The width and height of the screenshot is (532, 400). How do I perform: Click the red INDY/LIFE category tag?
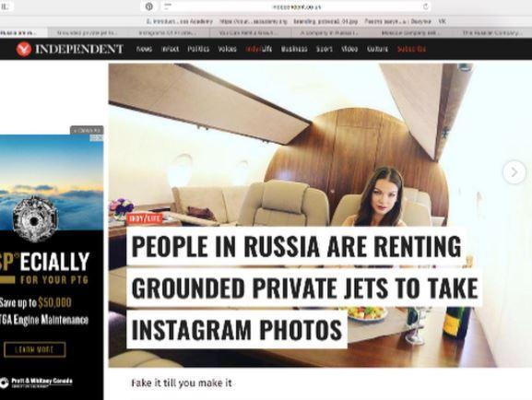pos(144,218)
